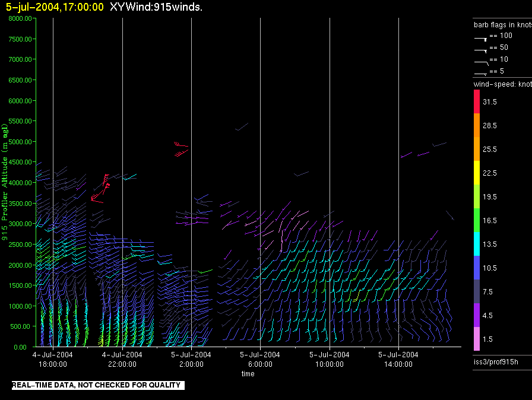Click the 3500.00 altitude axis value
Image resolution: width=532 pixels, height=400 pixels.
(x=20, y=204)
